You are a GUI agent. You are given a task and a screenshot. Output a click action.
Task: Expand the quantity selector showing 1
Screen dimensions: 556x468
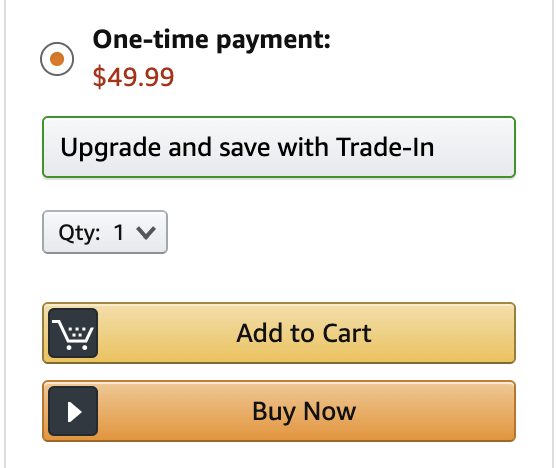point(105,232)
